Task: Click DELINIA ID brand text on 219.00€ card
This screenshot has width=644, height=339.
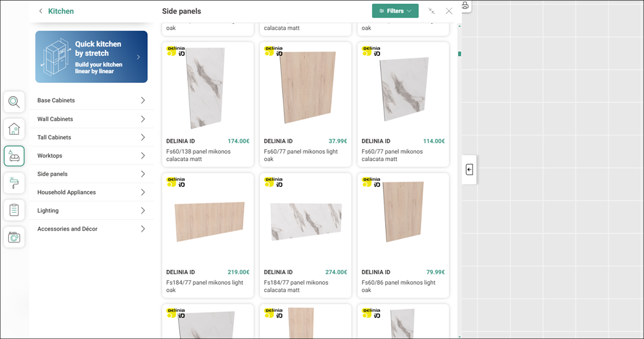Action: click(x=180, y=272)
